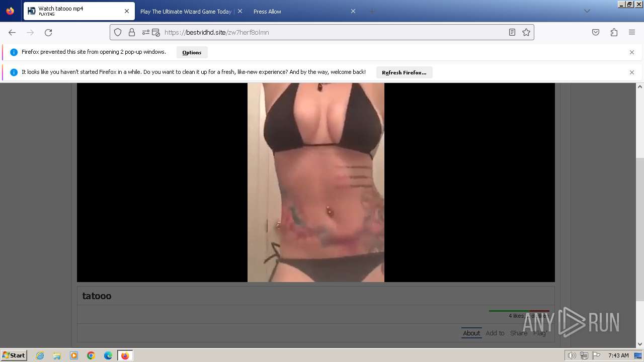Click the Refresh Firefox button

404,72
